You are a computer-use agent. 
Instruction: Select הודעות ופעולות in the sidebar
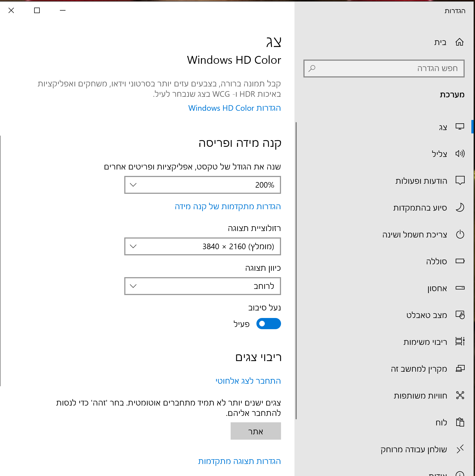tap(384, 180)
